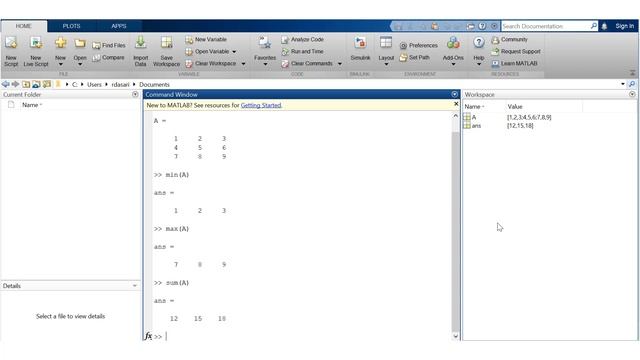Click the Favorites star icon

point(265,42)
